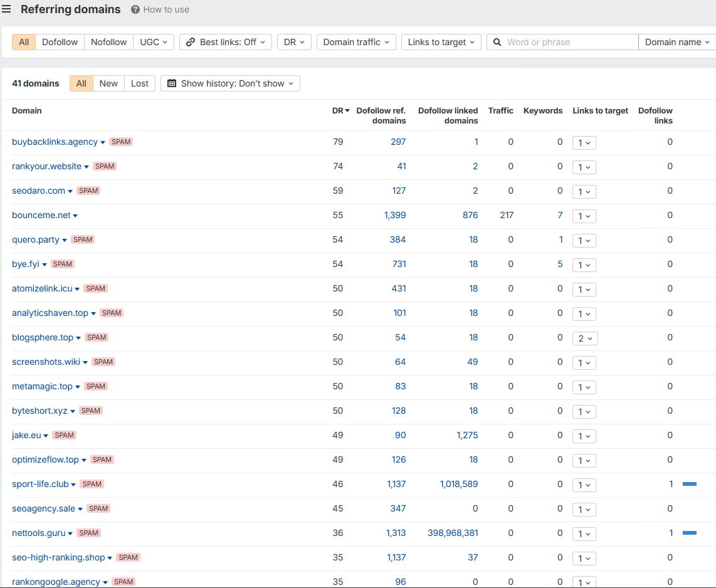Filter by Dofollow links
The image size is (716, 588).
pos(60,42)
